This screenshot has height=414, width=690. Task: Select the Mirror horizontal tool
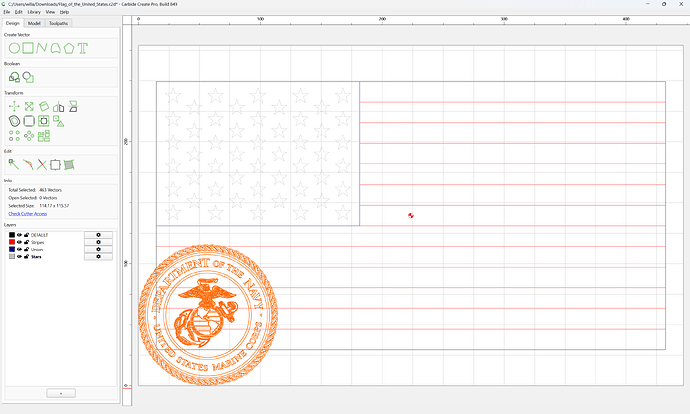click(x=59, y=106)
